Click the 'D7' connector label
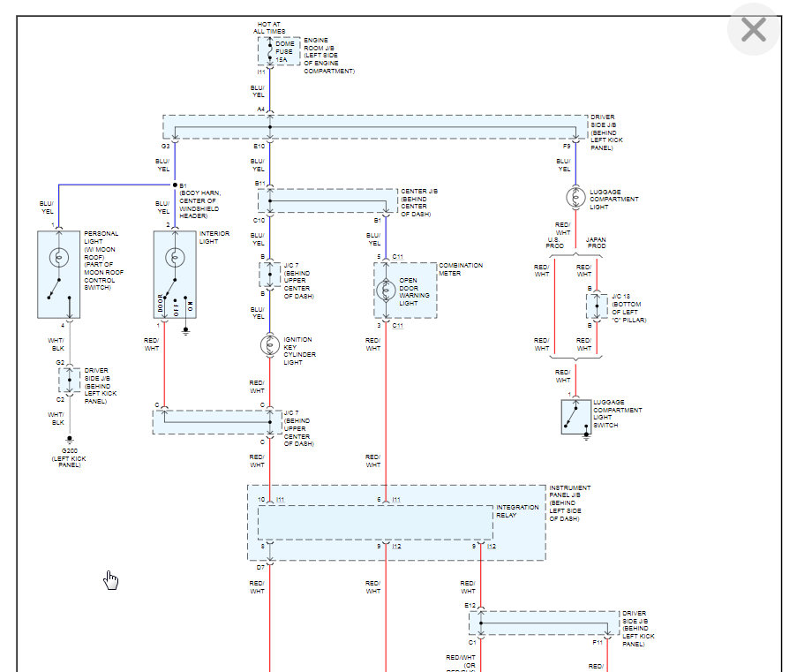797x672 pixels. pyautogui.click(x=260, y=567)
